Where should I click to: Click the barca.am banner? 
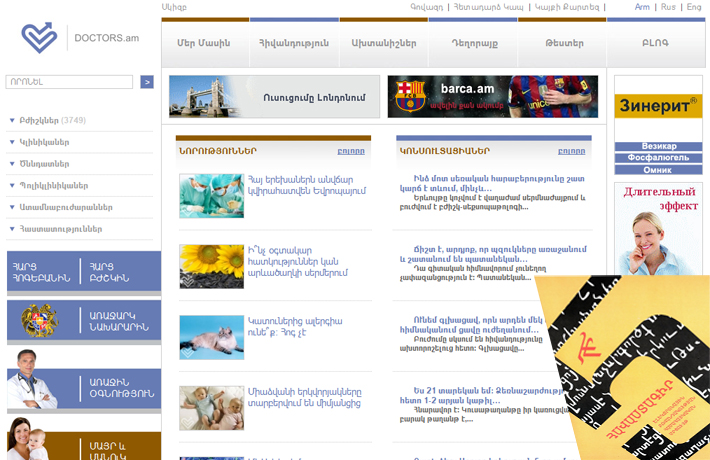coord(493,96)
